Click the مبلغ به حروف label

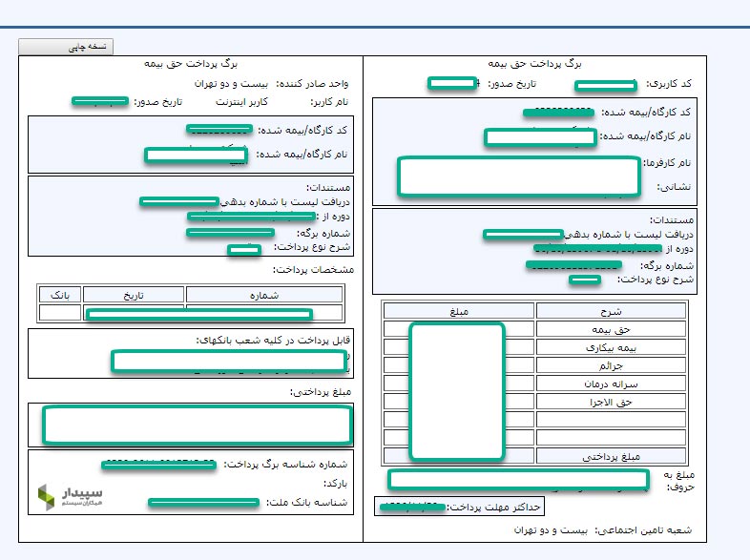(679, 481)
